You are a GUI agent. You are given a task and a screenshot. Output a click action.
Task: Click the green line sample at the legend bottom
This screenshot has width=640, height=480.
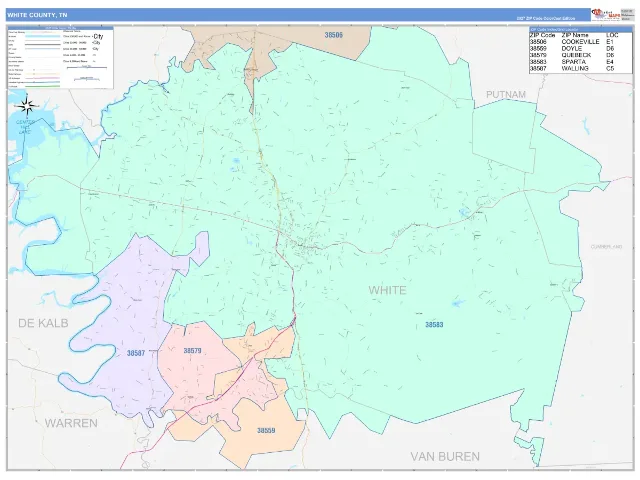[43, 86]
